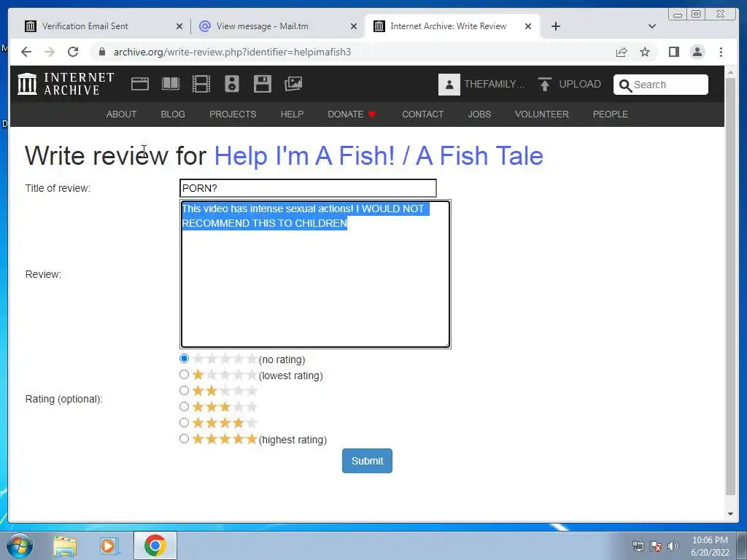
Task: Click the Chrome taskbar icon
Action: 155,545
